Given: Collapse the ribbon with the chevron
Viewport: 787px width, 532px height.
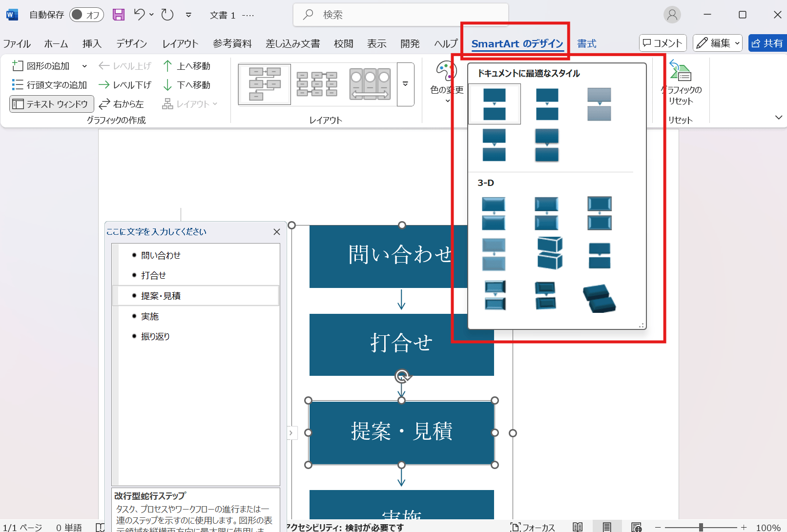Looking at the screenshot, I should pos(779,117).
